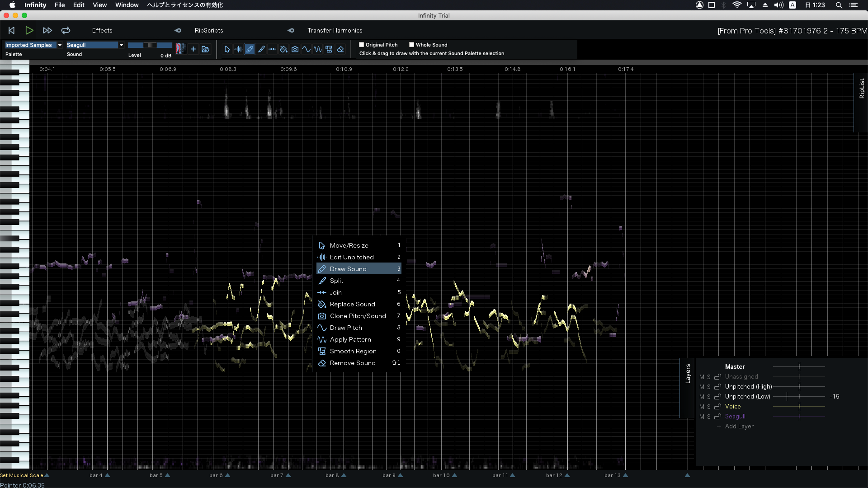This screenshot has width=868, height=488.
Task: Select the Clone Pitch/Sound camera tool in toolbar
Action: tap(295, 49)
